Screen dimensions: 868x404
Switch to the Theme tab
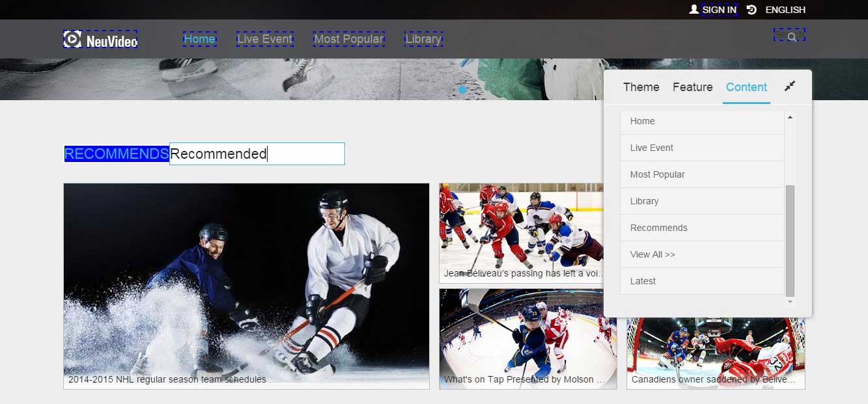click(x=641, y=87)
